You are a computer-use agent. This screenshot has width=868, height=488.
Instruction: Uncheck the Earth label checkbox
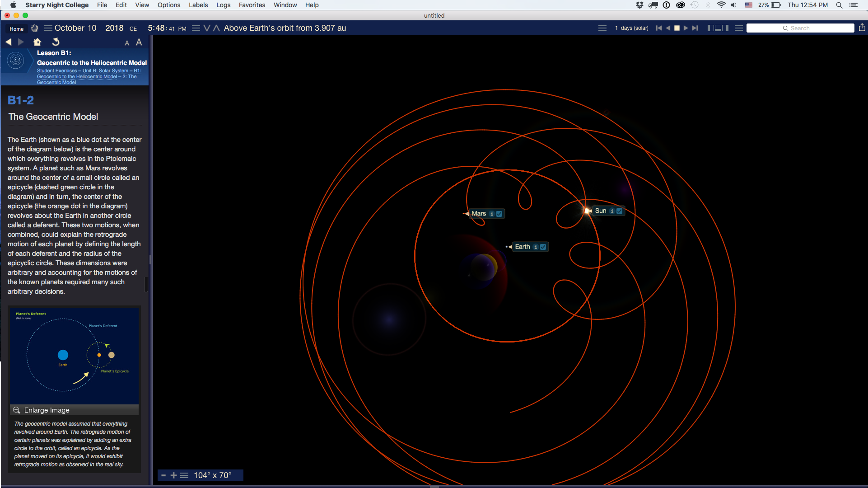coord(543,247)
